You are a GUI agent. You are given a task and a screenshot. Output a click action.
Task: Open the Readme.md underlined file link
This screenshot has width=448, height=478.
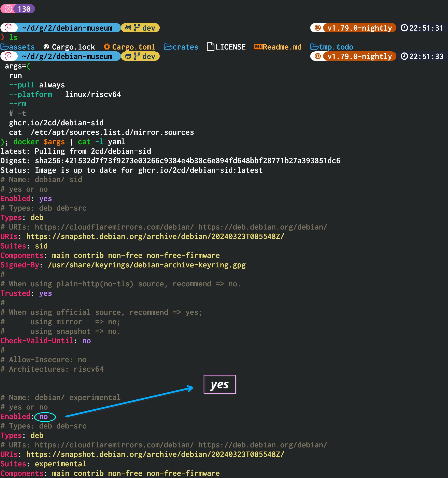click(282, 47)
